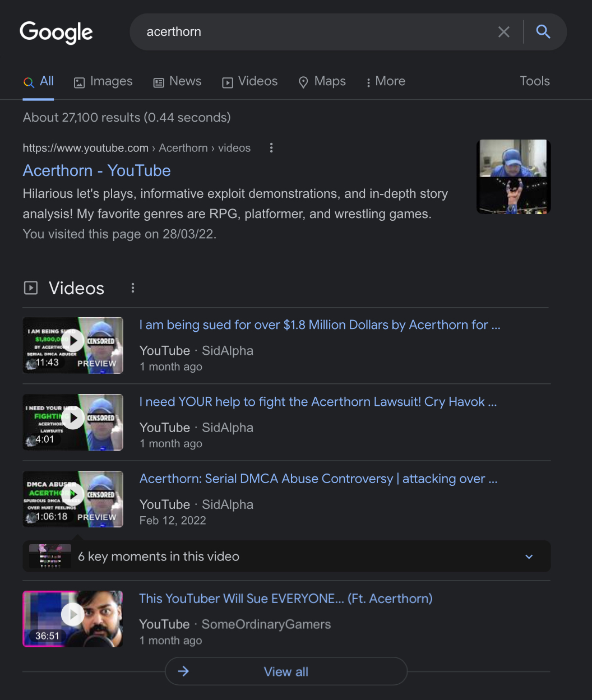Click the View all videos button
592x700 pixels.
(x=286, y=671)
